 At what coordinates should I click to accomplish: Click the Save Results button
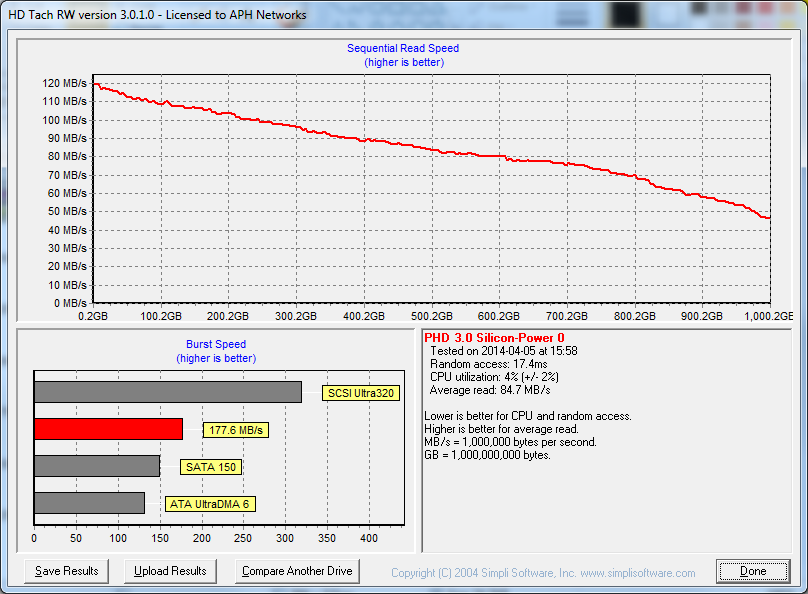67,571
